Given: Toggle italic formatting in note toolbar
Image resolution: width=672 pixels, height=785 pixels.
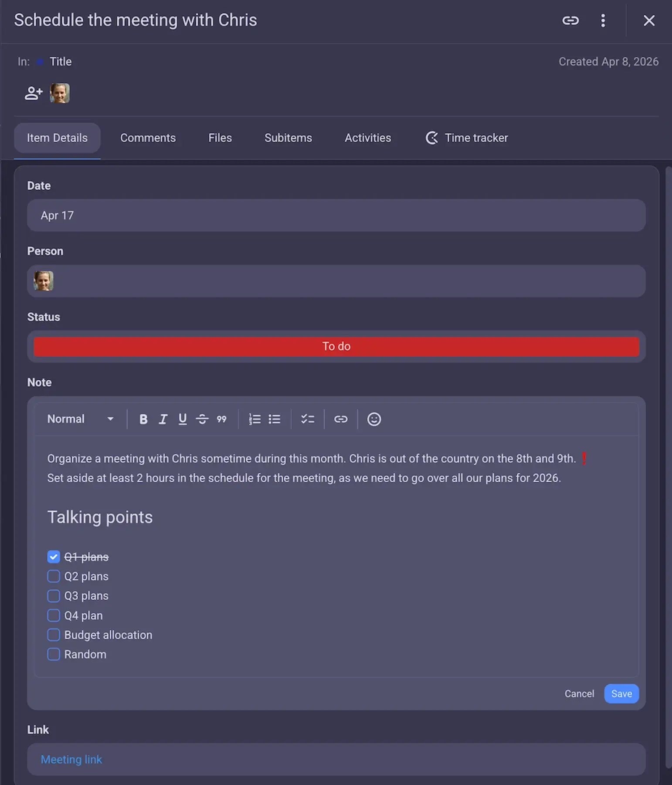Looking at the screenshot, I should (x=163, y=419).
